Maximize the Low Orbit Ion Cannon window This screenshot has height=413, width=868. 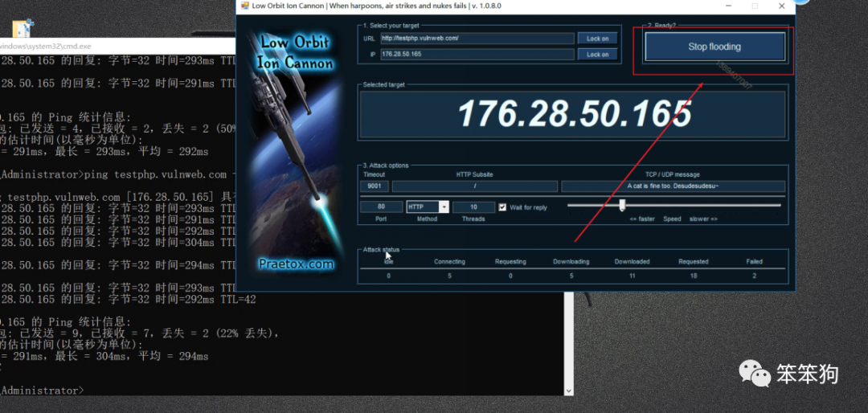click(x=755, y=6)
